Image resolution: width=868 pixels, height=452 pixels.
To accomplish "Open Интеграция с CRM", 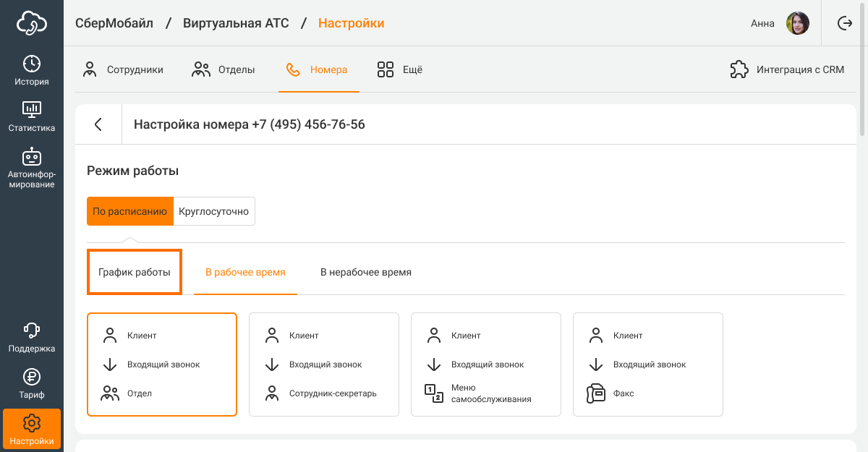I will tap(787, 70).
